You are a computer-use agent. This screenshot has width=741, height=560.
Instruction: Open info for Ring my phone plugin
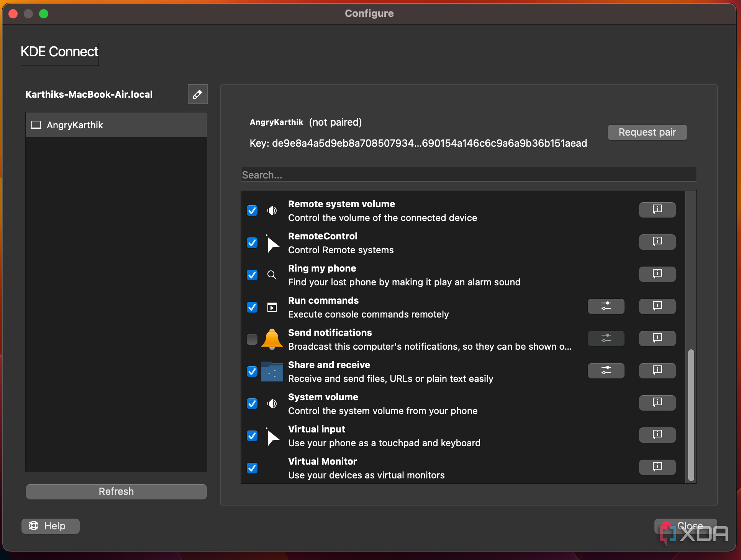click(657, 274)
